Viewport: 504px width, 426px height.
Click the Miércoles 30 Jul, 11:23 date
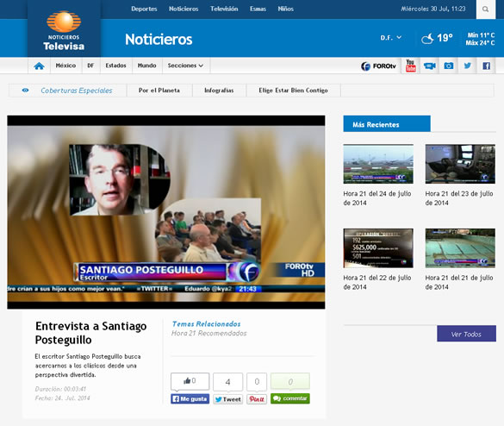433,9
